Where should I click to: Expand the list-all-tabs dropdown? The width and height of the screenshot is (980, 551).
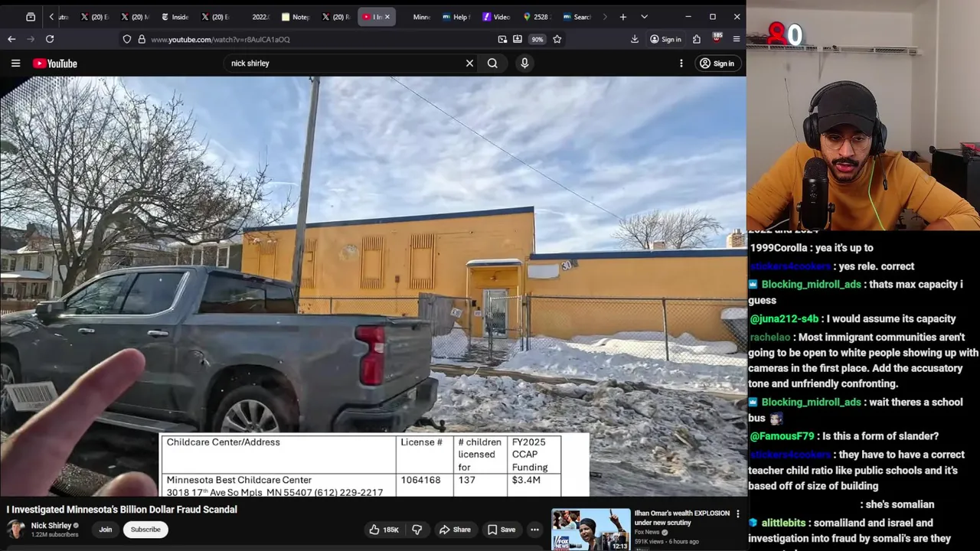tap(644, 17)
